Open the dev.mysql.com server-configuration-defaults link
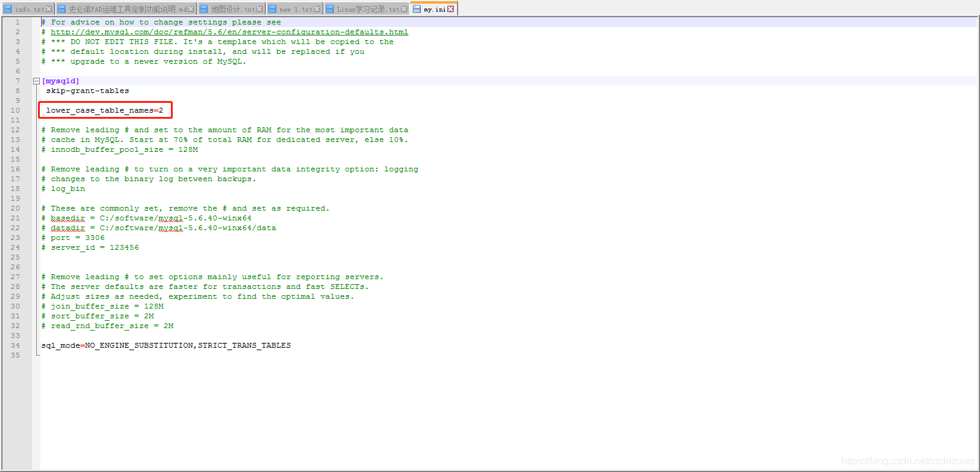Image resolution: width=980 pixels, height=472 pixels. click(229, 32)
